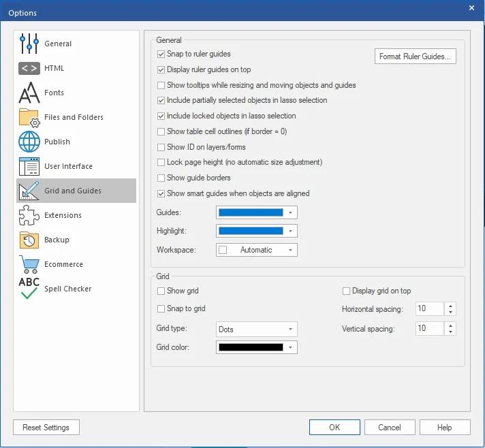This screenshot has width=485, height=448.
Task: Tick Show guide borders checkbox
Action: coord(161,178)
